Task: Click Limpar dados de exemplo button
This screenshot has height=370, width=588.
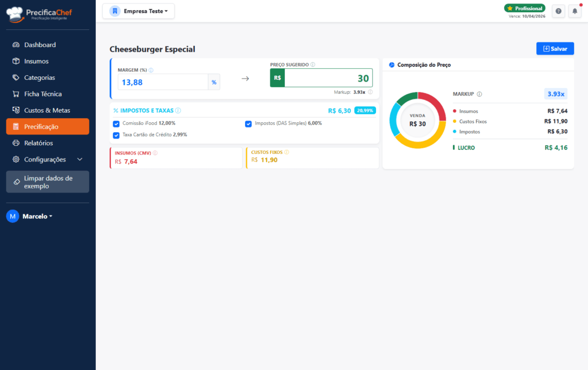Action: point(48,182)
